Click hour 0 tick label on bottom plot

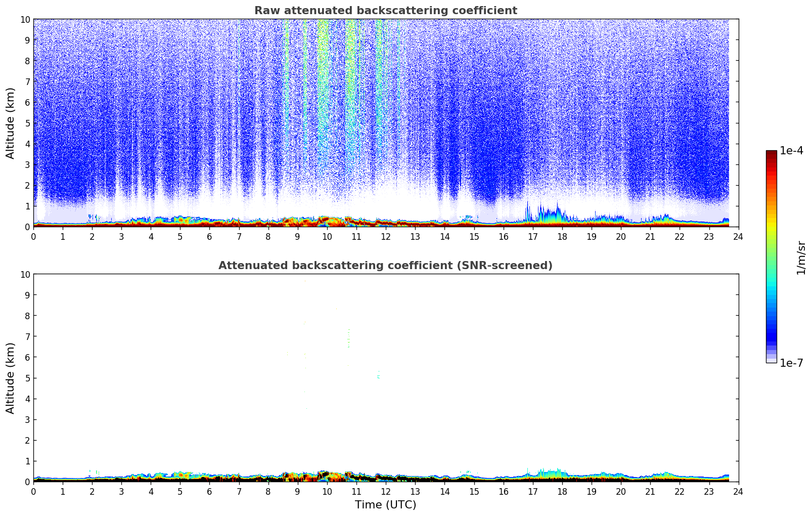click(x=34, y=492)
